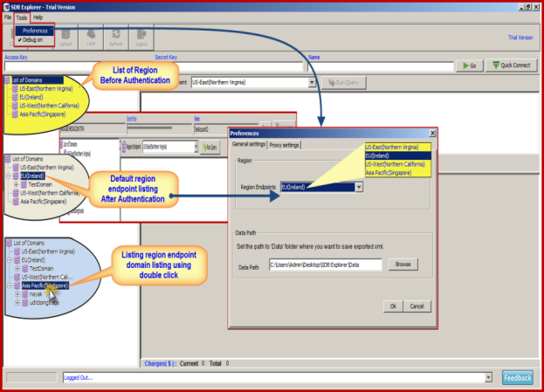The image size is (544, 392).
Task: Expand the nayak domain node
Action: tap(17, 294)
